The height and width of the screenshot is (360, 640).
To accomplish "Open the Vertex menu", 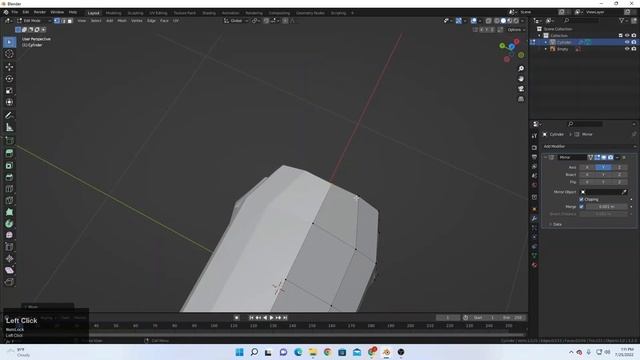I will coord(136,21).
